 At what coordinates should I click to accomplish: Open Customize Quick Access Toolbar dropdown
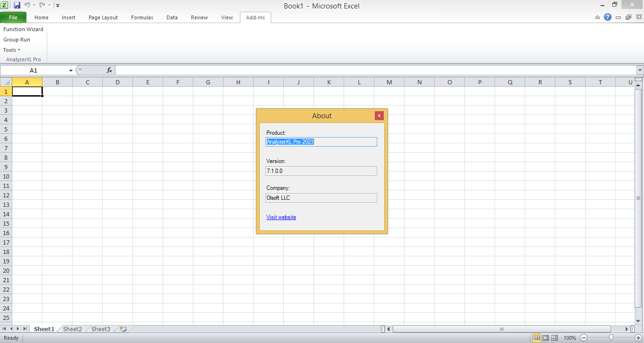coord(58,6)
